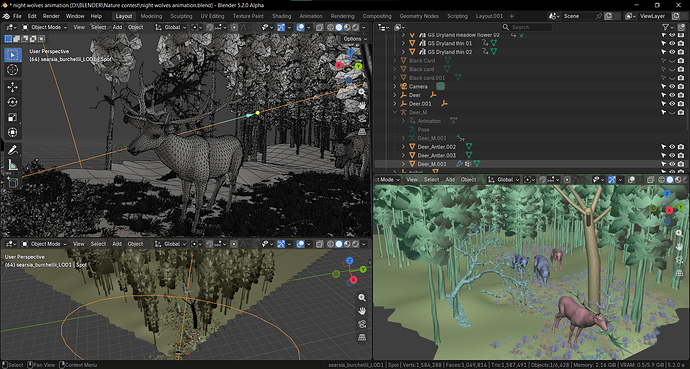This screenshot has height=369, width=690.
Task: Pick the Transform tool in the toolbar
Action: point(13,132)
